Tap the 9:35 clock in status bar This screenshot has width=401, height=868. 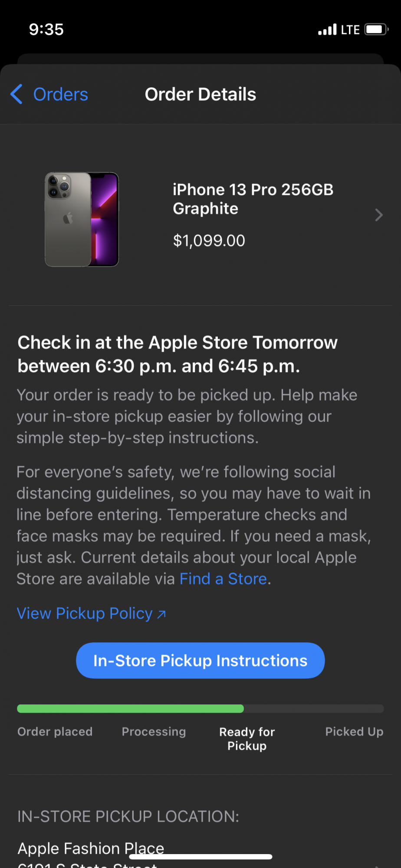tap(46, 30)
